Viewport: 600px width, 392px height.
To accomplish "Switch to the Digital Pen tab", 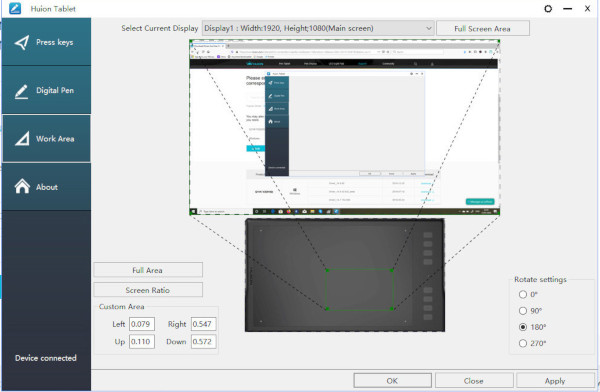I will (x=46, y=90).
